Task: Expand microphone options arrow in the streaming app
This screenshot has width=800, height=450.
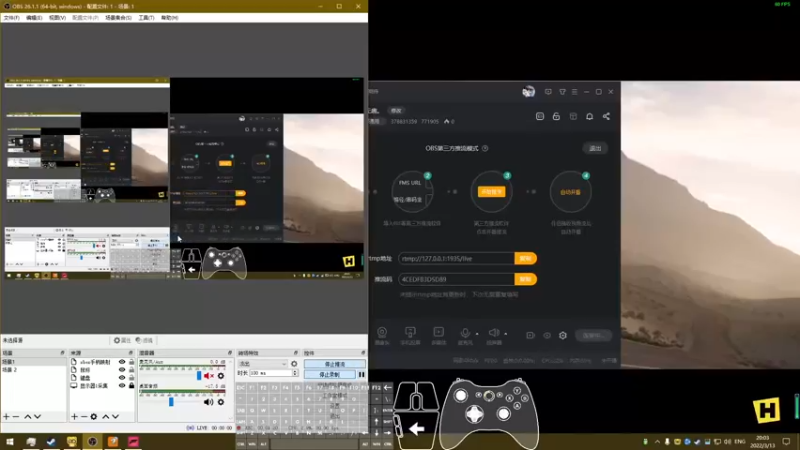Action: 477,334
